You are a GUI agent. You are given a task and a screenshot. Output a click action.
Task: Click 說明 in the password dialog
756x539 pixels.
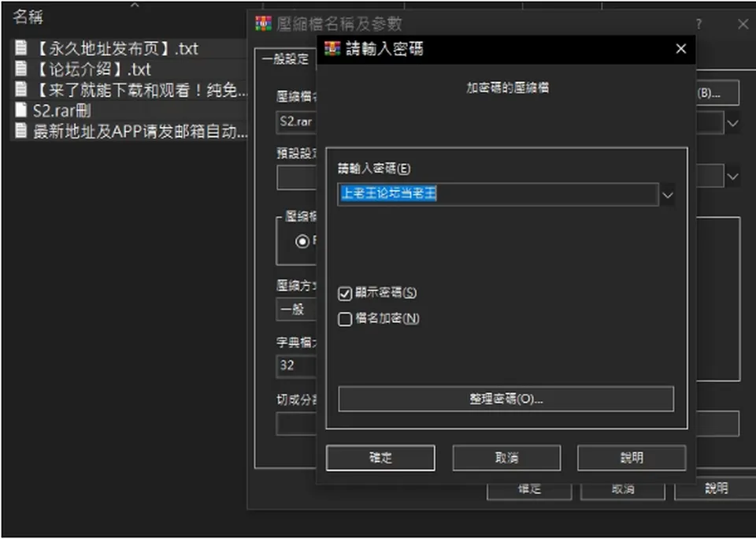tap(632, 458)
